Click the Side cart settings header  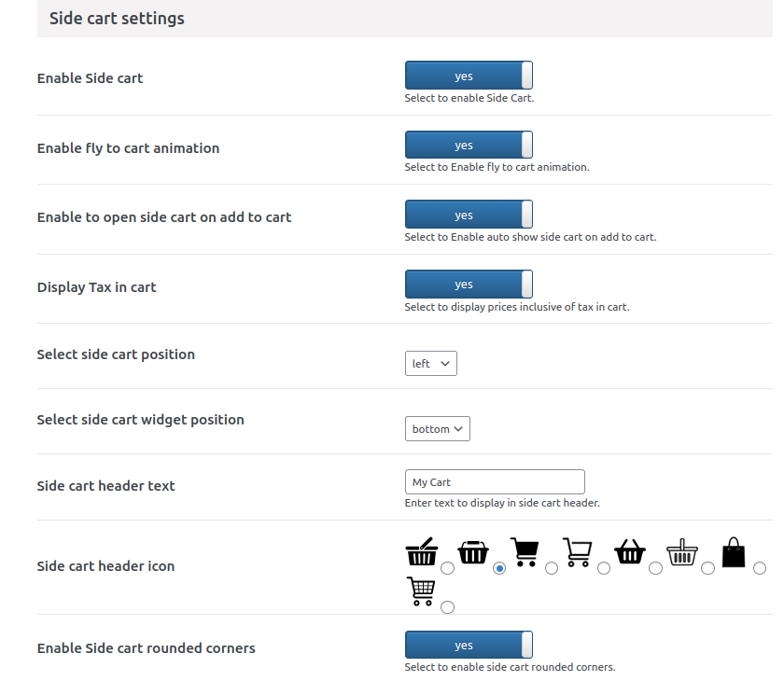pos(116,18)
